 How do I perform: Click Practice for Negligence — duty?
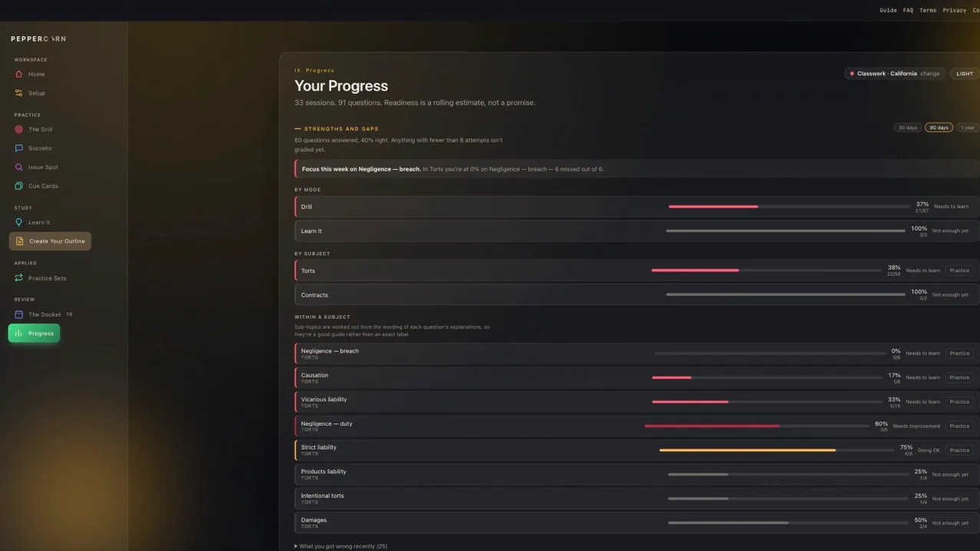coord(959,426)
